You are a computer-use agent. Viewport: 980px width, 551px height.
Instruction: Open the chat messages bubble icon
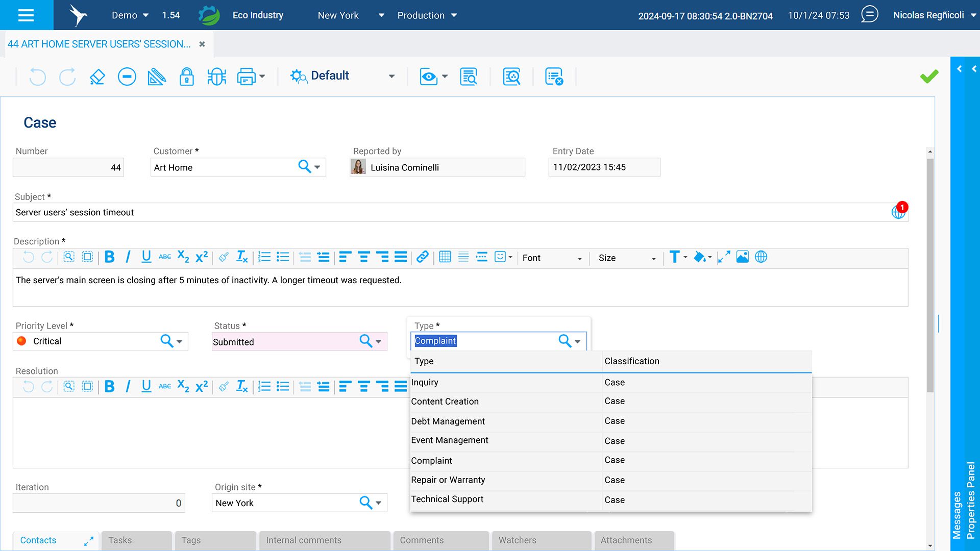coord(869,15)
